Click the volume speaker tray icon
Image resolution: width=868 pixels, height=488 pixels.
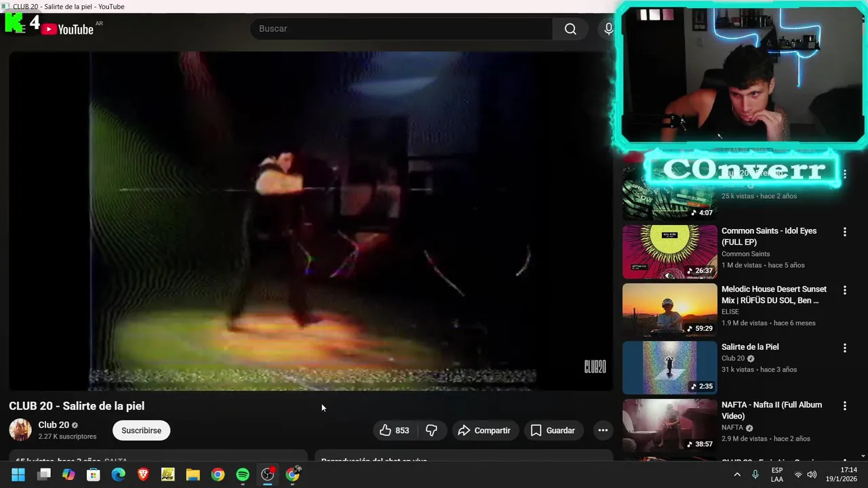pos(812,474)
